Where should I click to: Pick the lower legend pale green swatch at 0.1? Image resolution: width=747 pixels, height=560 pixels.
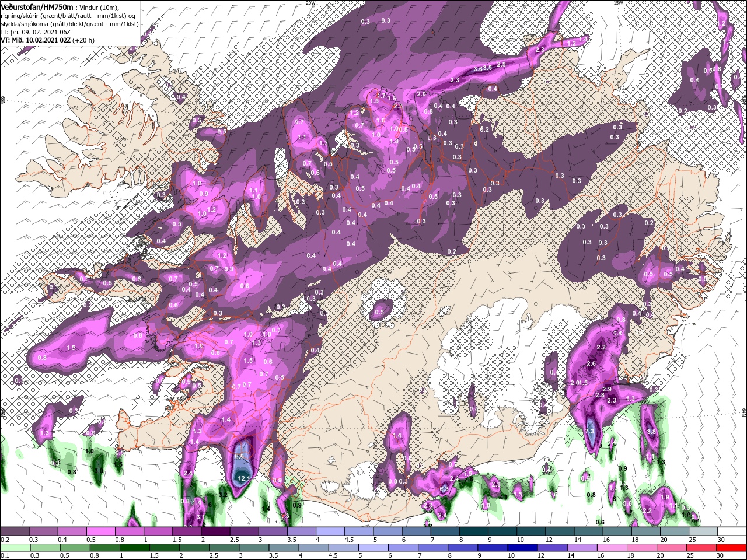coord(15,547)
